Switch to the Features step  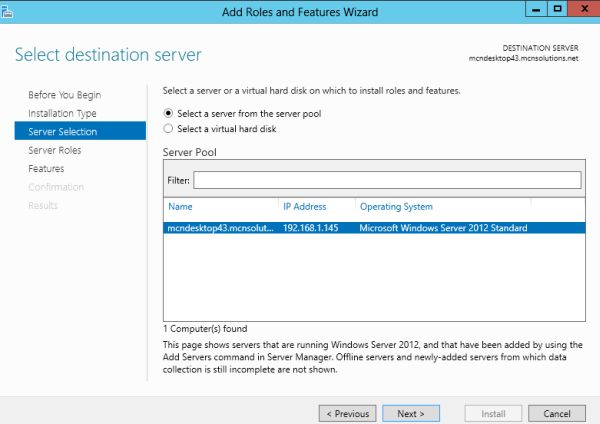pyautogui.click(x=46, y=169)
